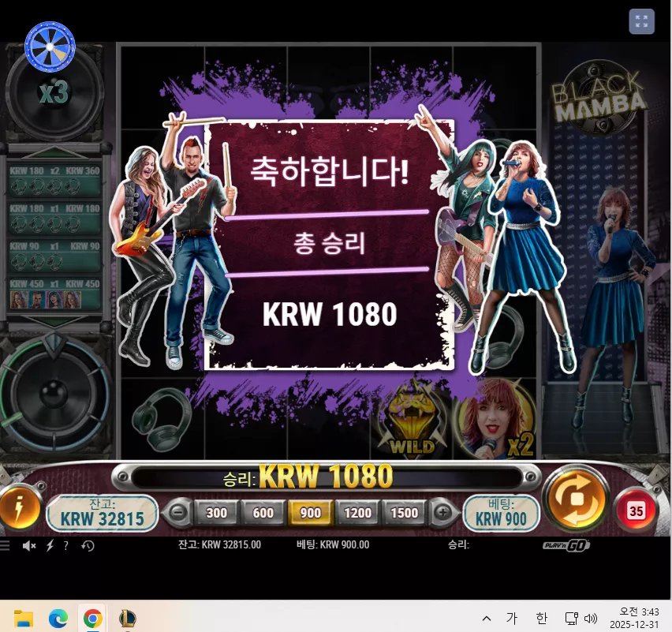Click the KRW 32815 balance display
The height and width of the screenshot is (632, 672).
coord(102,513)
